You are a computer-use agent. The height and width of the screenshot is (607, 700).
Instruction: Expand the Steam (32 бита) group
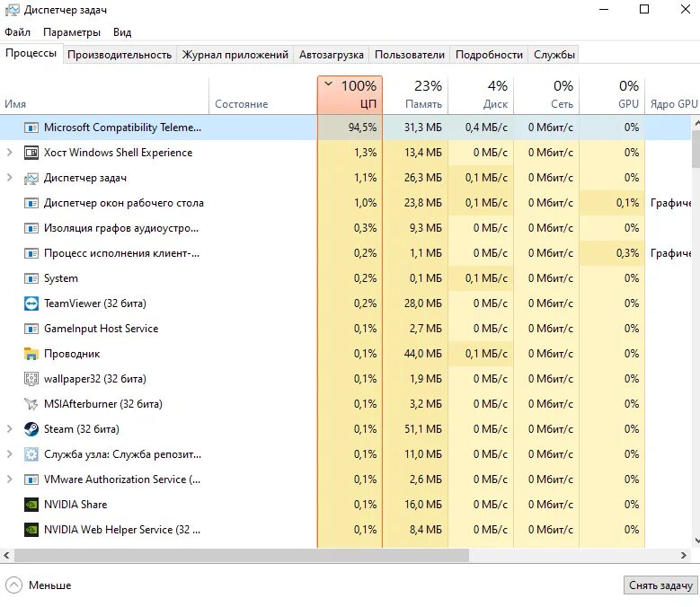9,429
